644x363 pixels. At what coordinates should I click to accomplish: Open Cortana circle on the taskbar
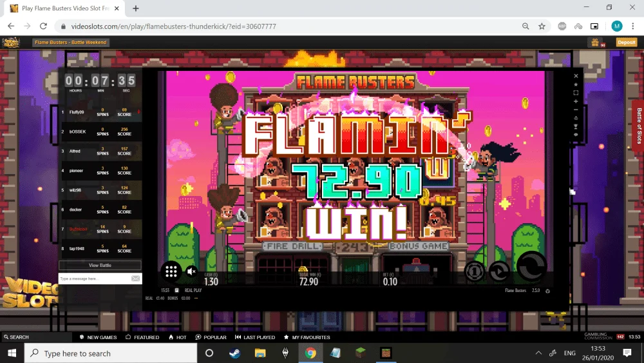coord(209,353)
